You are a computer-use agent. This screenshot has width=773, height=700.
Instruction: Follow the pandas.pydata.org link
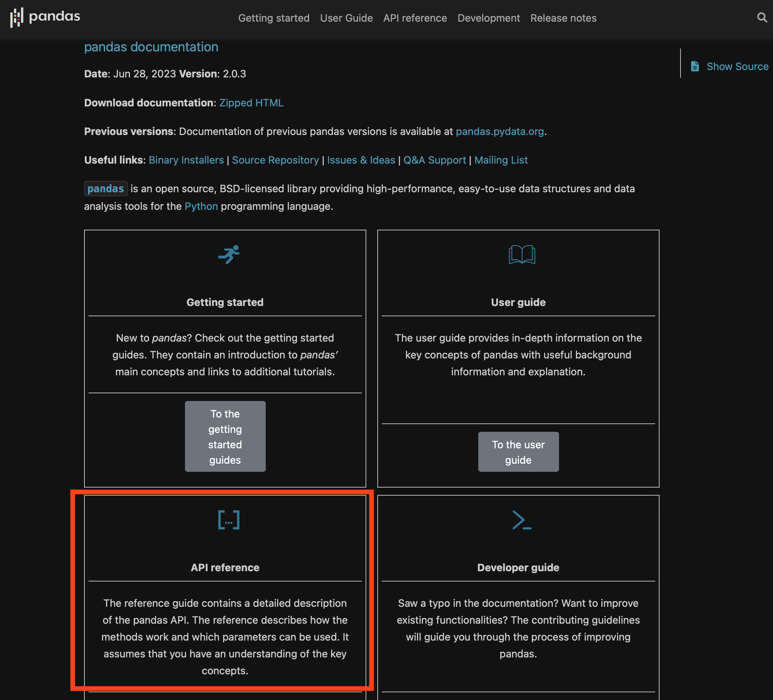pos(500,131)
